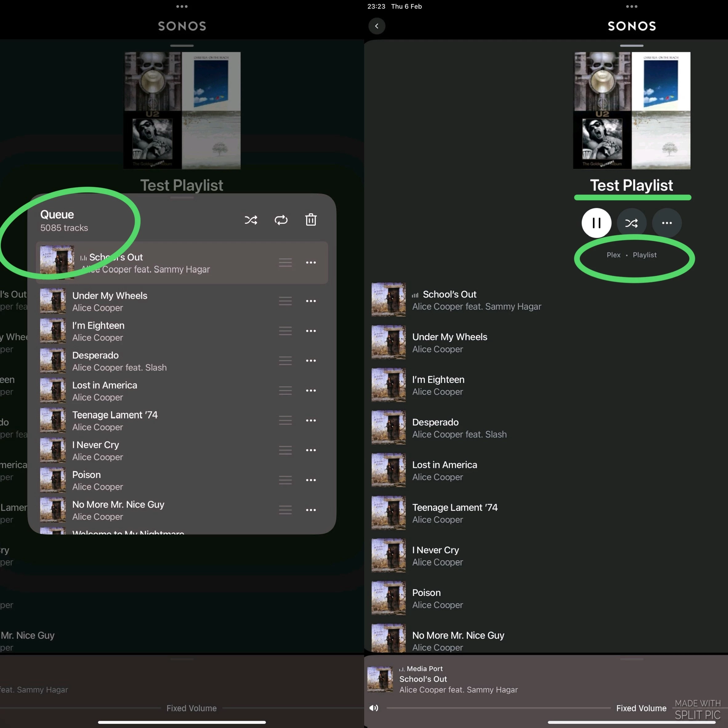Screen dimensions: 728x728
Task: Grab the reorder handle for I'm Eighteen
Action: [x=285, y=331]
